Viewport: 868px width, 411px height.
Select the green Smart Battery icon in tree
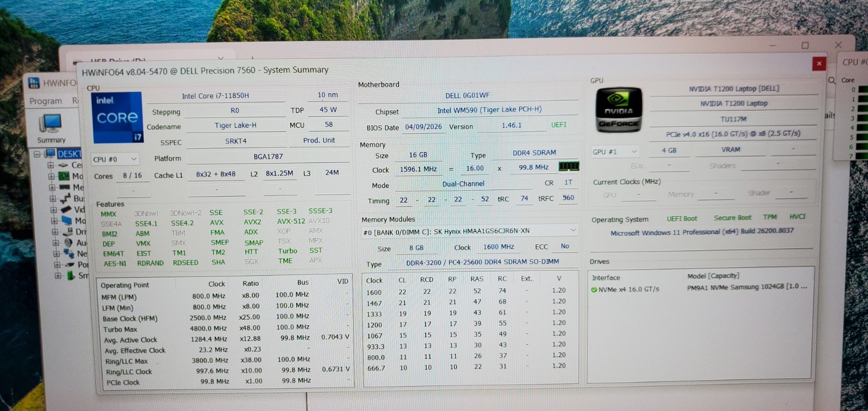click(x=71, y=275)
